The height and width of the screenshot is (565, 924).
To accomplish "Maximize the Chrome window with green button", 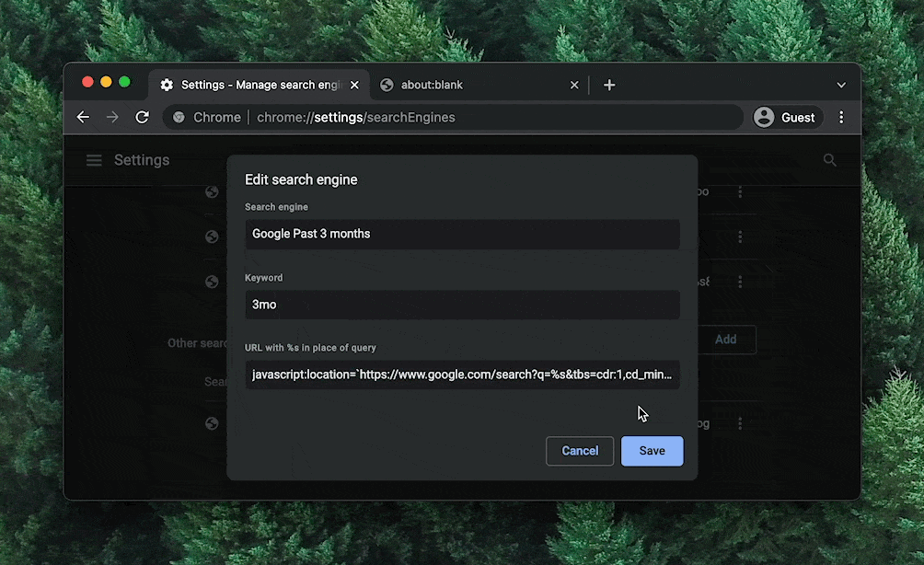I will point(124,82).
